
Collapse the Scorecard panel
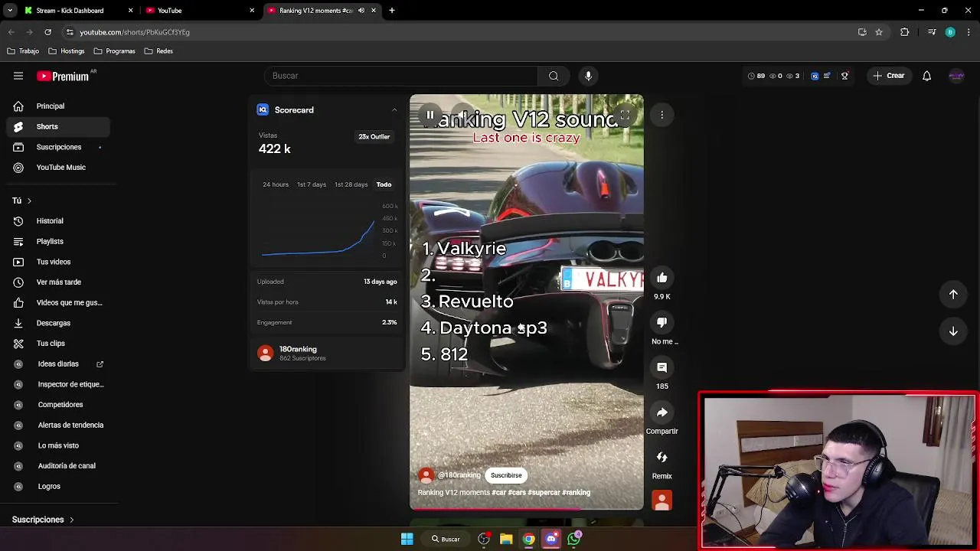(394, 110)
